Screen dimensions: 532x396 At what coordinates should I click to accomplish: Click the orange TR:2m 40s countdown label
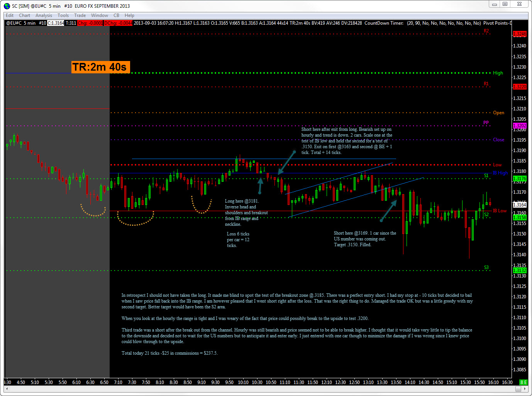100,67
